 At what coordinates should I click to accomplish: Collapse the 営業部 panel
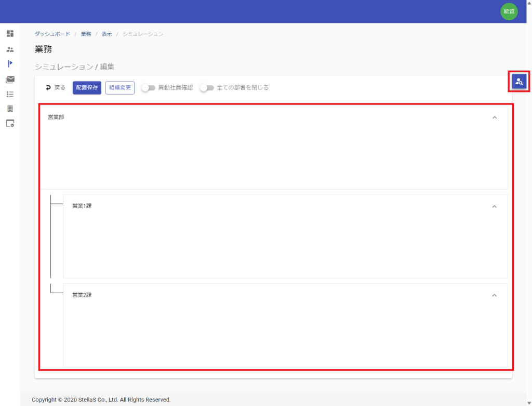tap(494, 117)
